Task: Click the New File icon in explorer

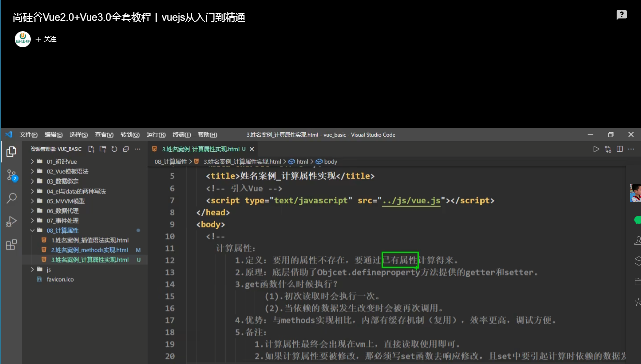Action: click(91, 149)
